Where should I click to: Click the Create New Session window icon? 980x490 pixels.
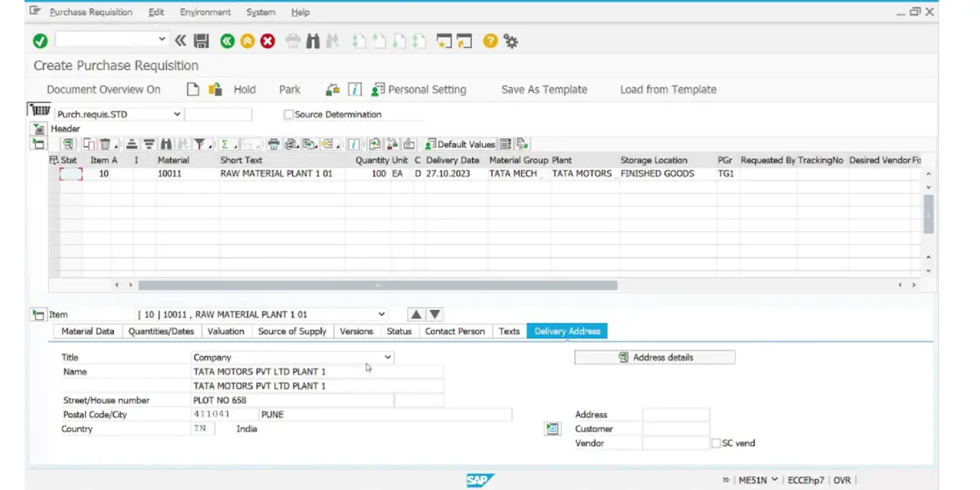click(444, 41)
